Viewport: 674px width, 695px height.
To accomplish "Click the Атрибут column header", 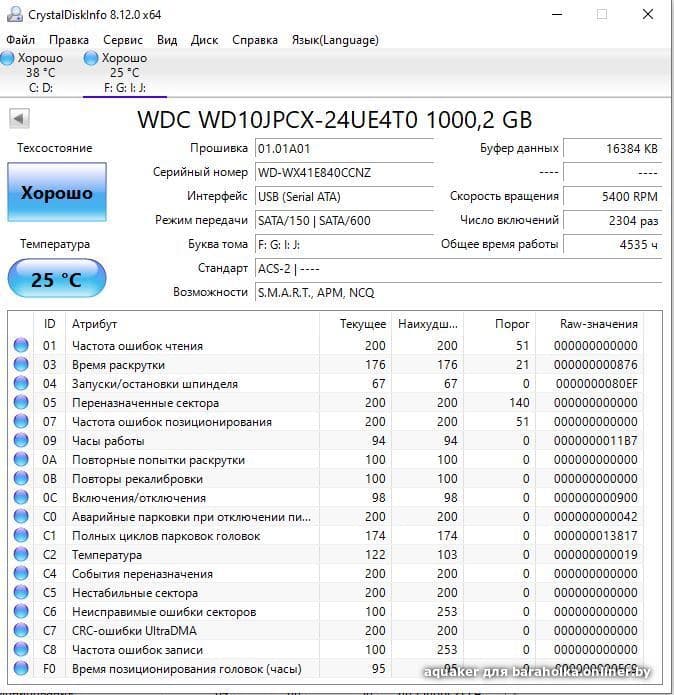I will coord(192,324).
